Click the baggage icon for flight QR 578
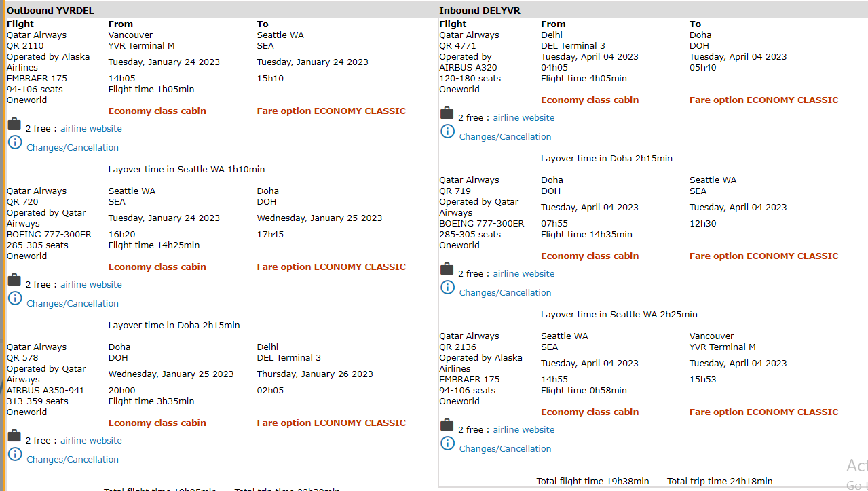Screen dimensions: 868x491 point(14,436)
